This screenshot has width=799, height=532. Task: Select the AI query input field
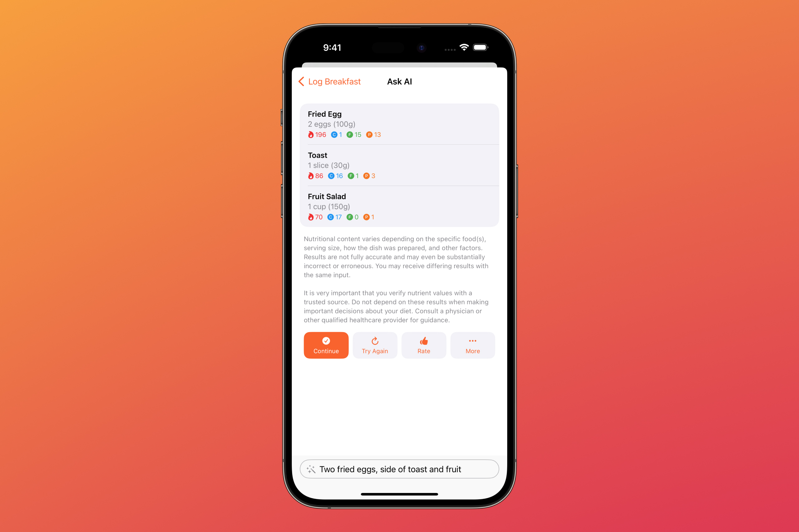pos(399,469)
